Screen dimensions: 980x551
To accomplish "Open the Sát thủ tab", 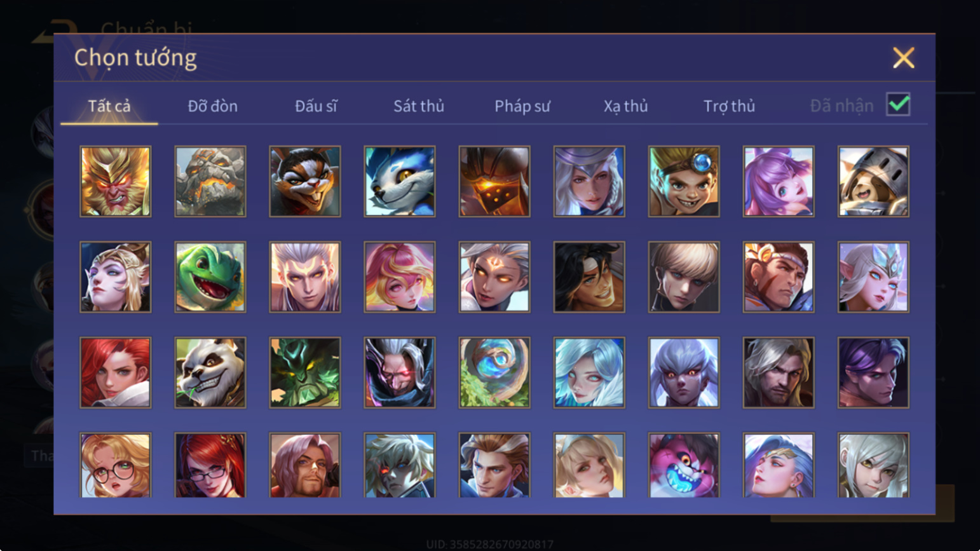I will 419,106.
